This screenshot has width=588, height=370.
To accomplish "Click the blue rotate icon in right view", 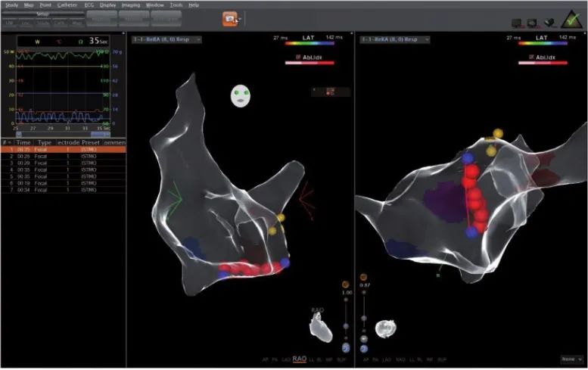I will 364,348.
